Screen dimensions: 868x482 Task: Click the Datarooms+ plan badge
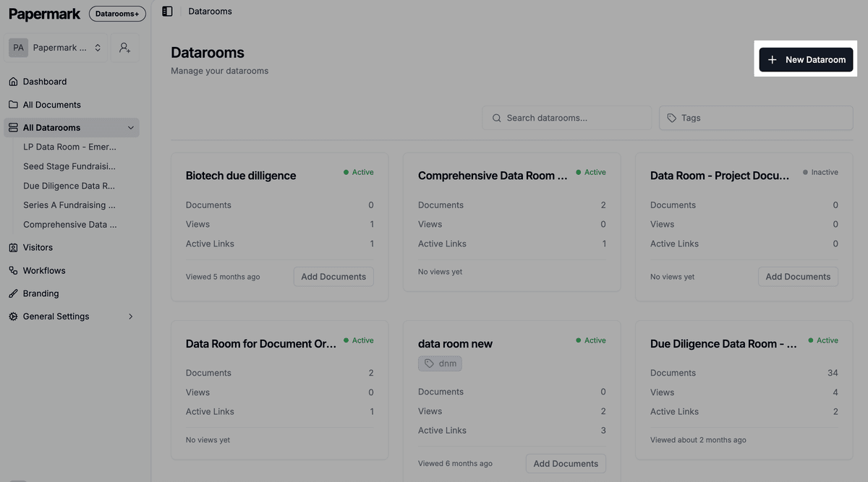tap(117, 14)
